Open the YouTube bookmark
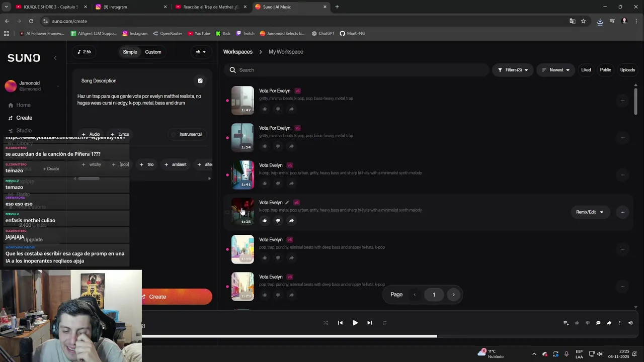Image resolution: width=644 pixels, height=362 pixels. pos(199,34)
